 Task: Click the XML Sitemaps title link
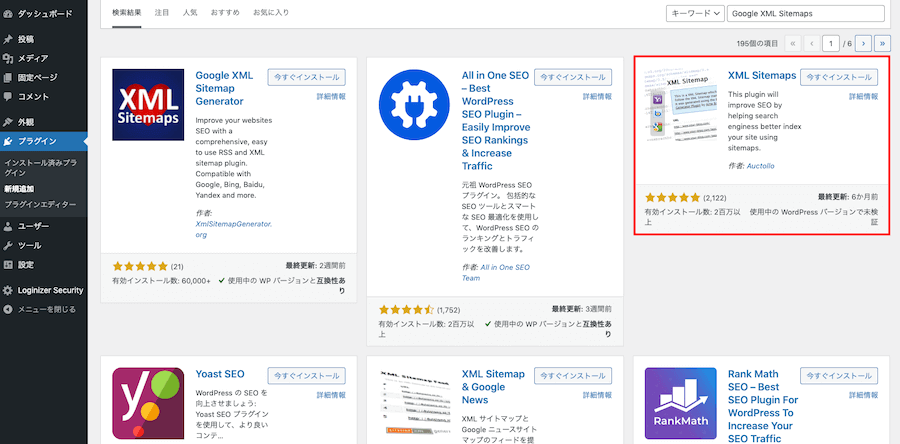(762, 76)
